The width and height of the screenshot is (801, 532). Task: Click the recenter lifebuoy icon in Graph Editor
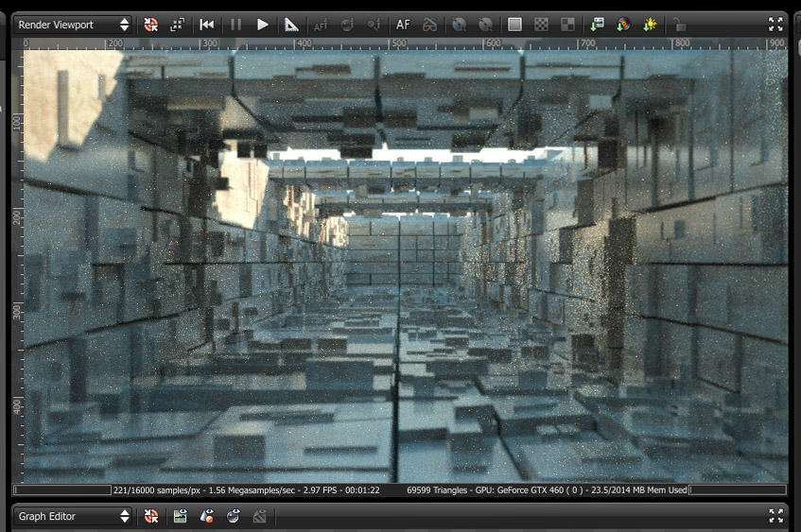point(150,516)
